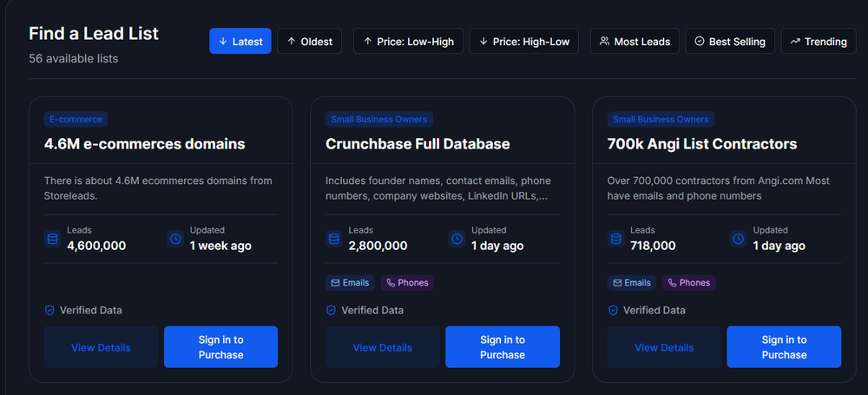Open the 700k Angi List Contractors title
Screen dimensions: 868x395
702,144
